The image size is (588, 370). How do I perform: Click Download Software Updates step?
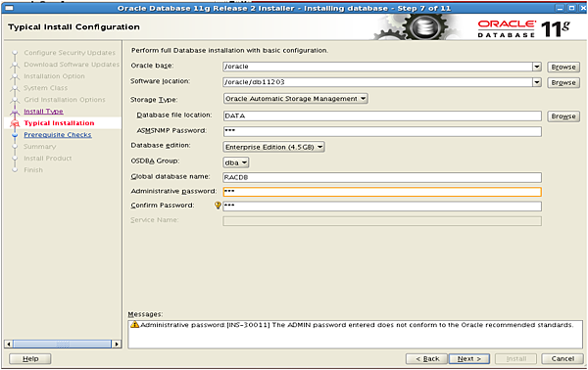click(x=72, y=65)
